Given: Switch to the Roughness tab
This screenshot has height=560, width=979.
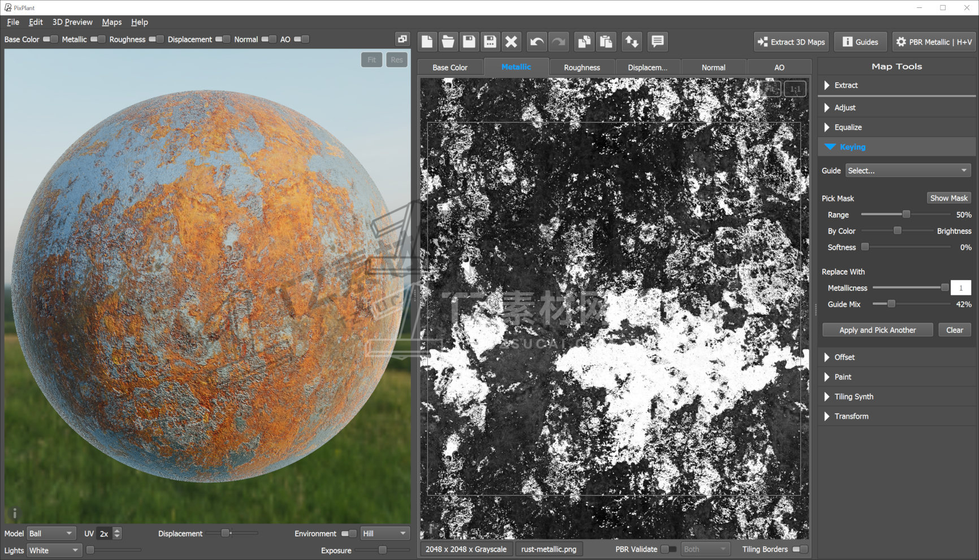Looking at the screenshot, I should [x=582, y=67].
